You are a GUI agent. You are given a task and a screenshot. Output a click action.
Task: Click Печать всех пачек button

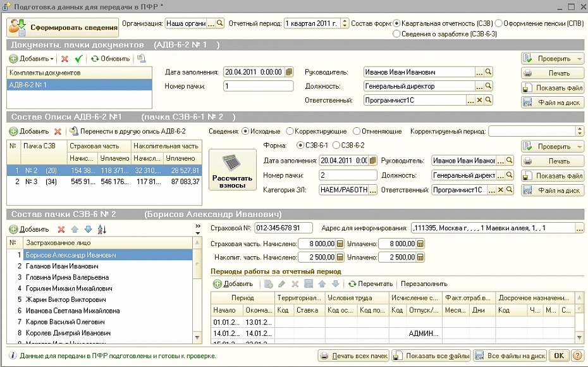pos(353,356)
